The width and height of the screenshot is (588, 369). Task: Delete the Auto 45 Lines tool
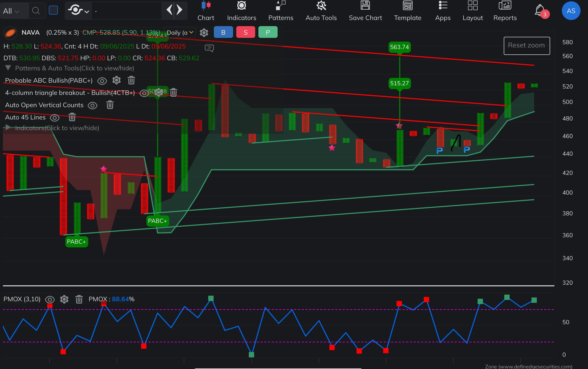[72, 117]
